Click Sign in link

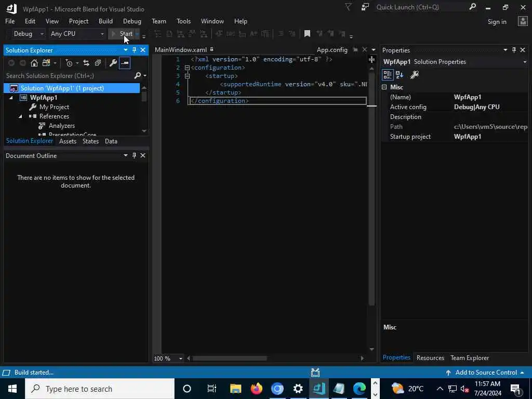(x=497, y=22)
